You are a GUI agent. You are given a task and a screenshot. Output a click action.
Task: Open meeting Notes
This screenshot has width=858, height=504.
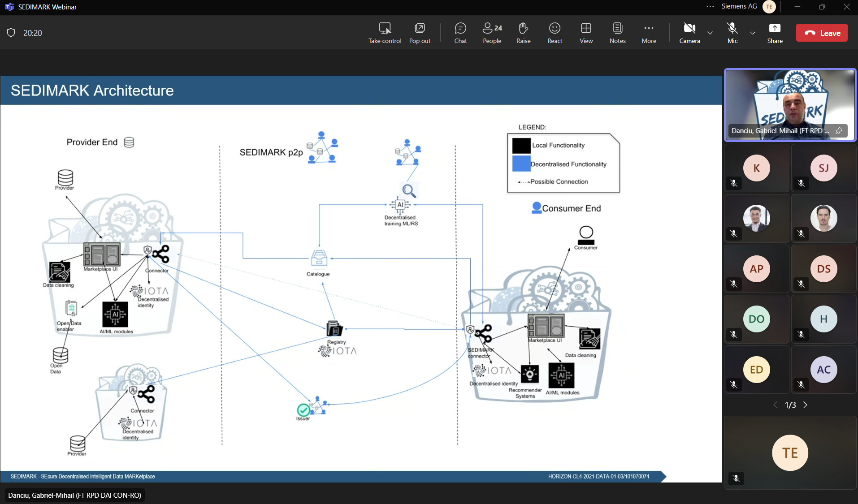tap(617, 33)
